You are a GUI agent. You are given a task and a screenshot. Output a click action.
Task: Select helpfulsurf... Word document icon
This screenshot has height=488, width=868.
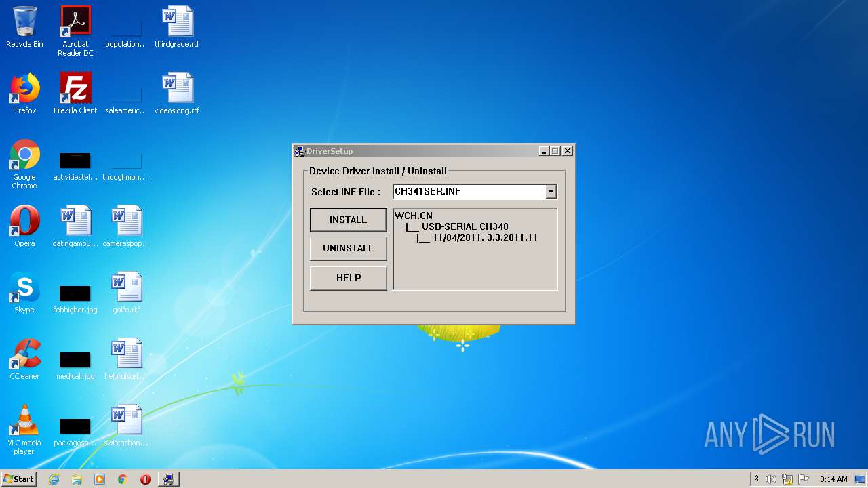pyautogui.click(x=126, y=359)
